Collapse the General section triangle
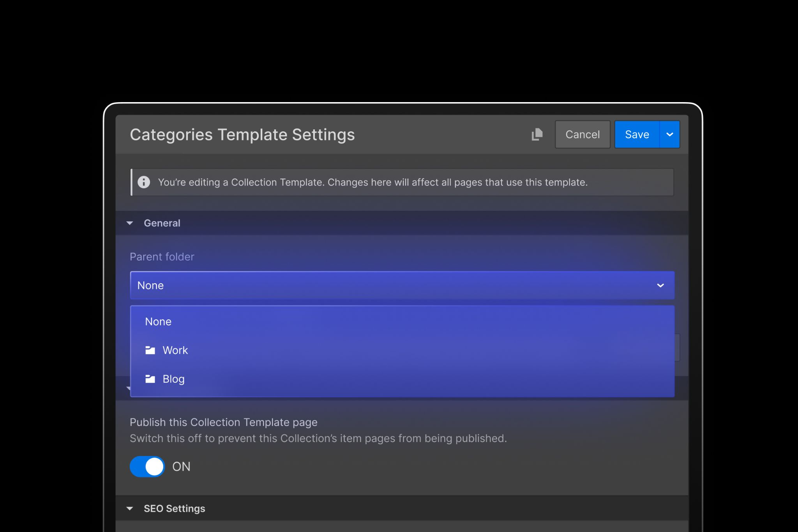Screen dimensions: 798x532 coord(130,223)
